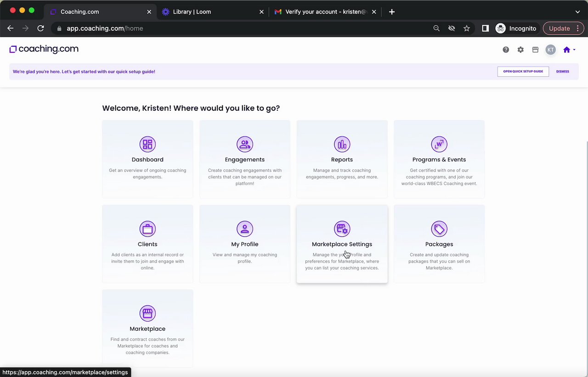Click the Marketplace card title
This screenshot has width=588, height=377.
click(147, 329)
